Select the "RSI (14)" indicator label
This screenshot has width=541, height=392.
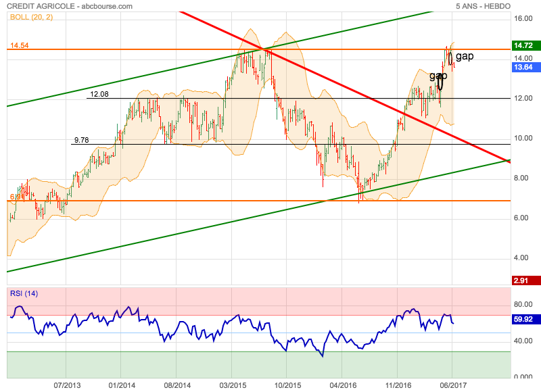click(24, 294)
